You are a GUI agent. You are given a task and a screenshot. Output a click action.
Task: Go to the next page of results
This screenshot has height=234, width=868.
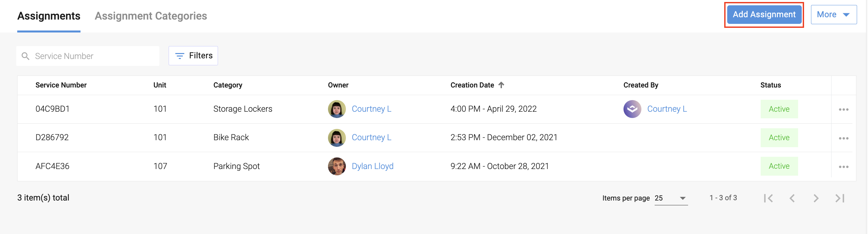(815, 198)
